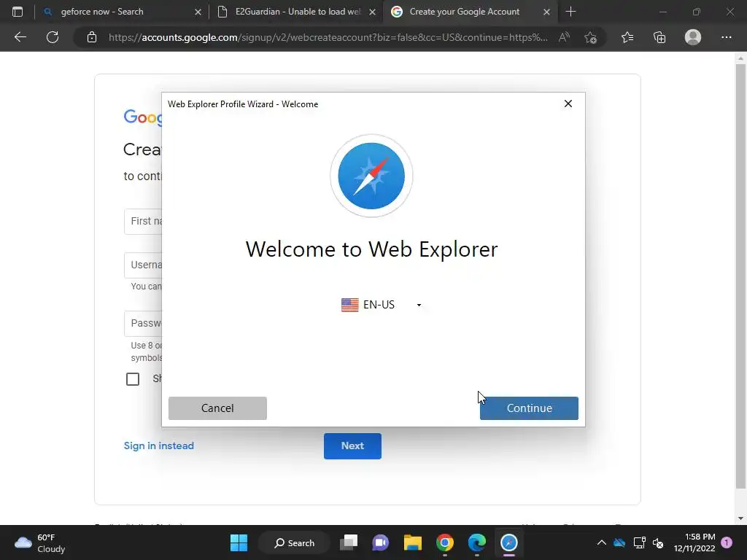Close the E2Guardian tab

(373, 12)
